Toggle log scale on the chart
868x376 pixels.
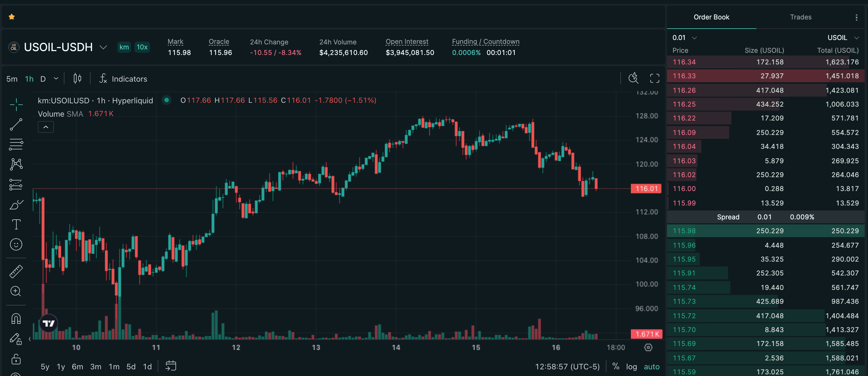tap(631, 367)
